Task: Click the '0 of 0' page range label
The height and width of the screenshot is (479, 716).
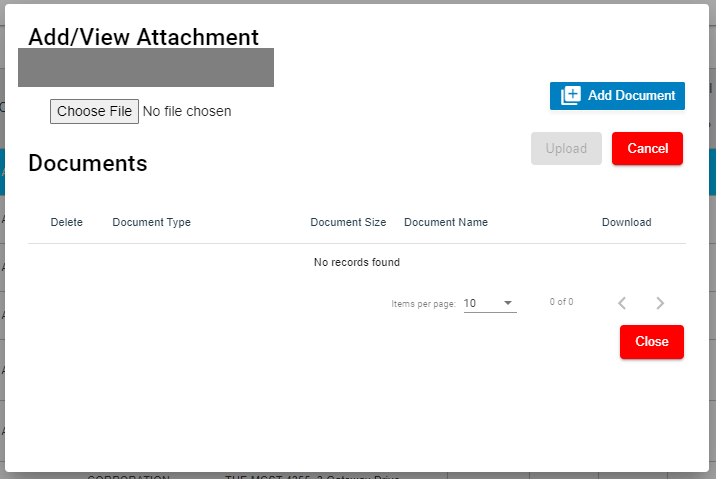Action: coord(561,302)
